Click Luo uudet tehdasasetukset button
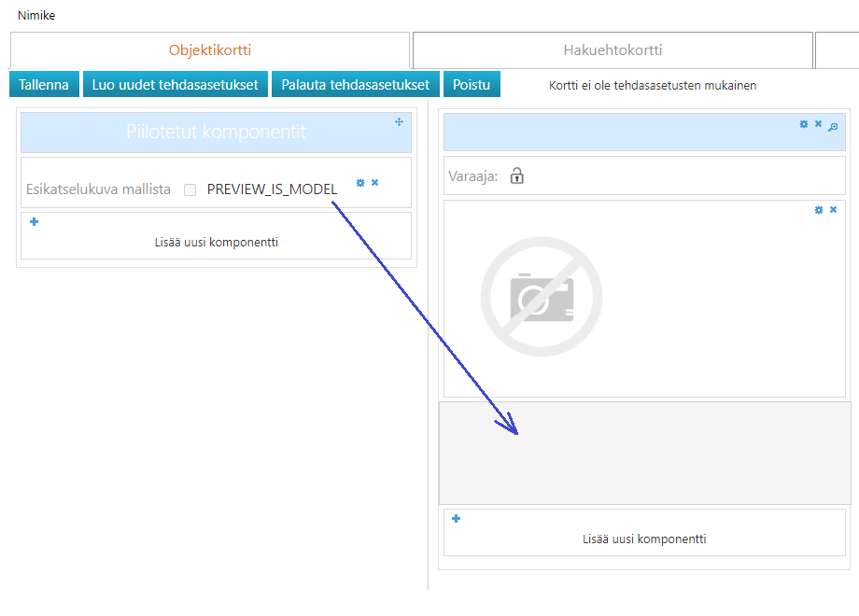 tap(176, 85)
